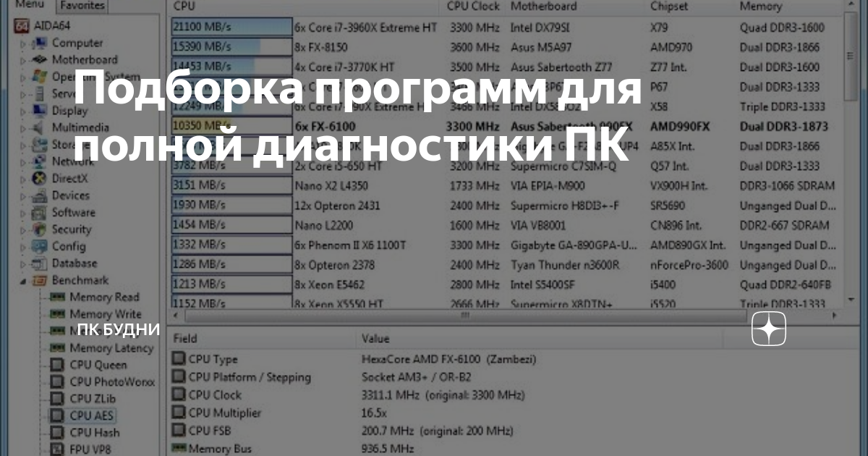
Task: Sort by the CPU Clock column header
Action: [474, 7]
